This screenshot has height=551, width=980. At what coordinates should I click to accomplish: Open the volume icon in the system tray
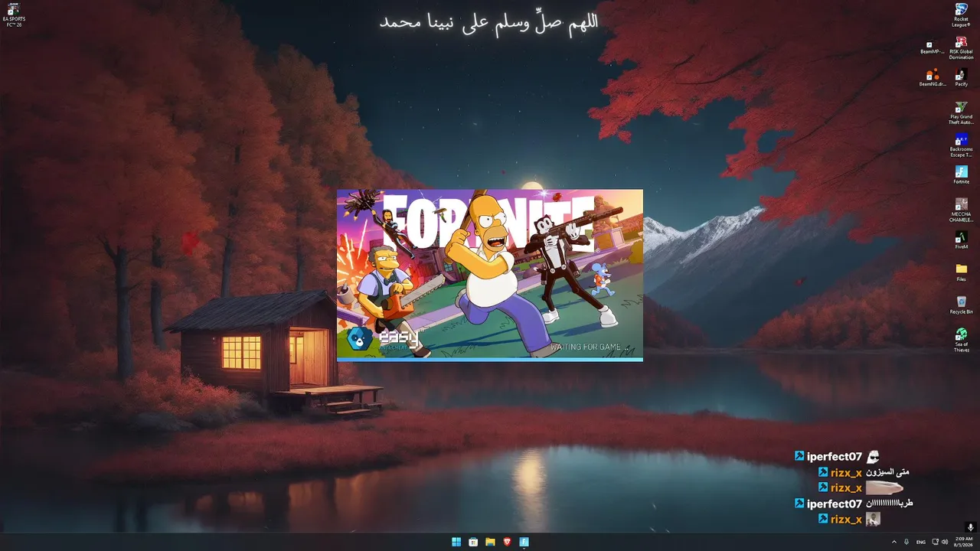(945, 542)
